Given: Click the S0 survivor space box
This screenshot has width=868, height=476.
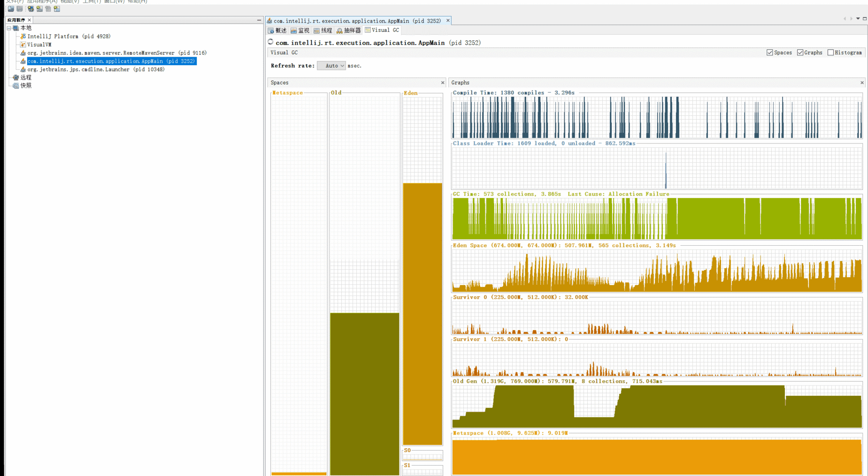Looking at the screenshot, I should point(422,455).
